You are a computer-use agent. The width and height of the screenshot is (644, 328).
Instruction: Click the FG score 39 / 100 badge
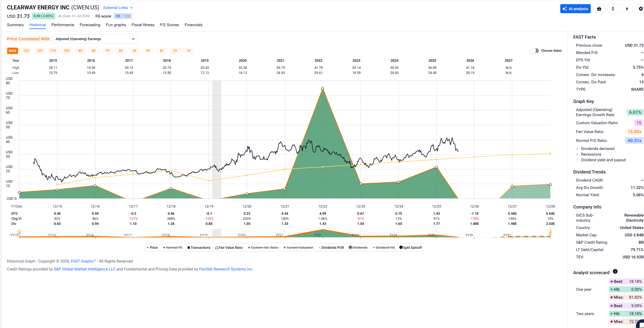pyautogui.click(x=123, y=16)
